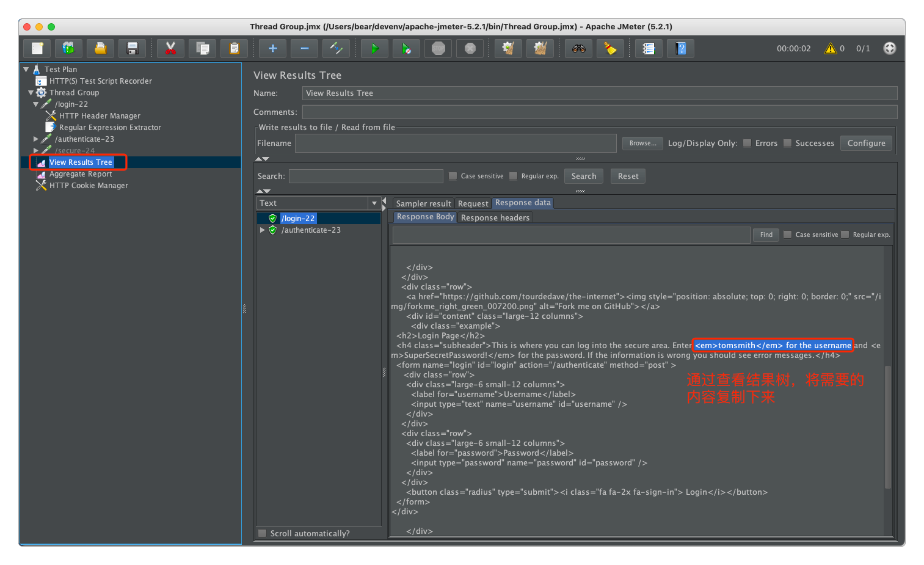Click the Find button

click(x=766, y=235)
